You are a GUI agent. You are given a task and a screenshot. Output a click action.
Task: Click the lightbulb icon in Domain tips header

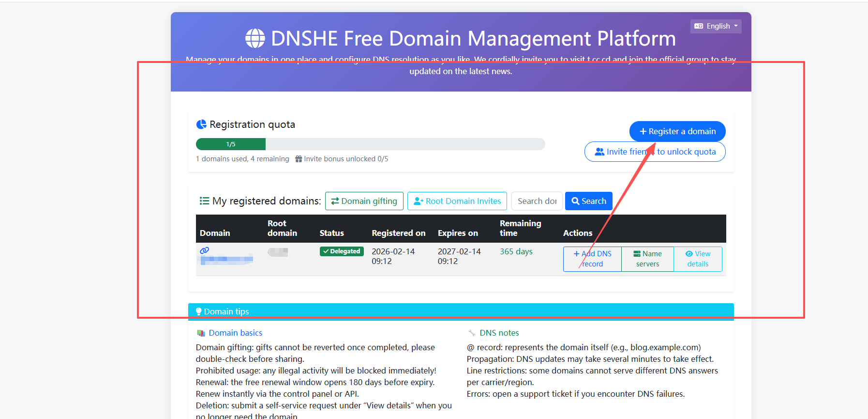pyautogui.click(x=198, y=311)
